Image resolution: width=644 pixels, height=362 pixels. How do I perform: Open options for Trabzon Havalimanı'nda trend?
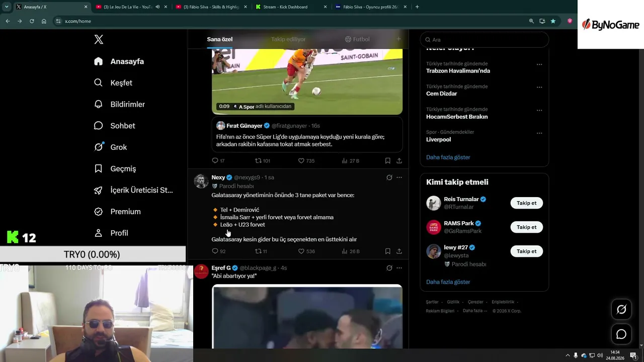[539, 64]
